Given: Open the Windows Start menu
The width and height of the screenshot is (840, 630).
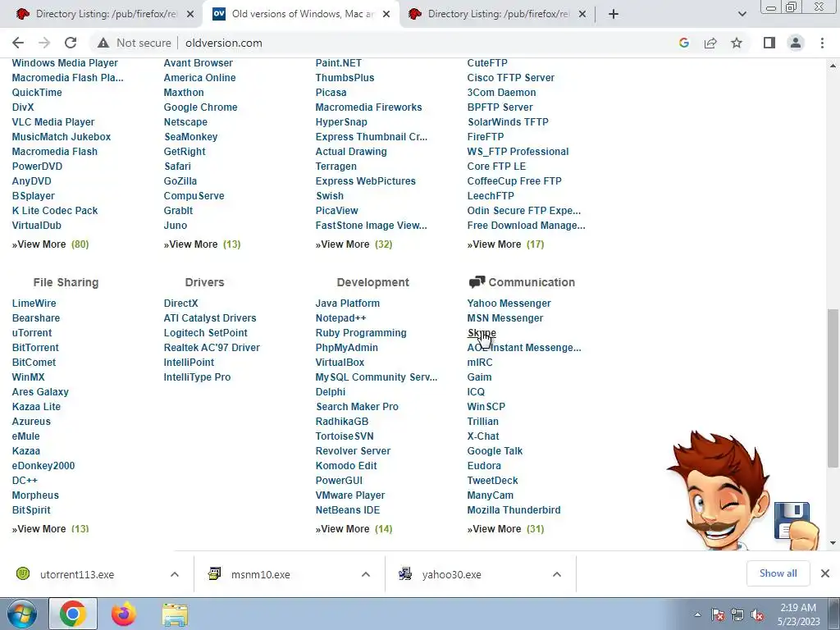Looking at the screenshot, I should coord(22,614).
